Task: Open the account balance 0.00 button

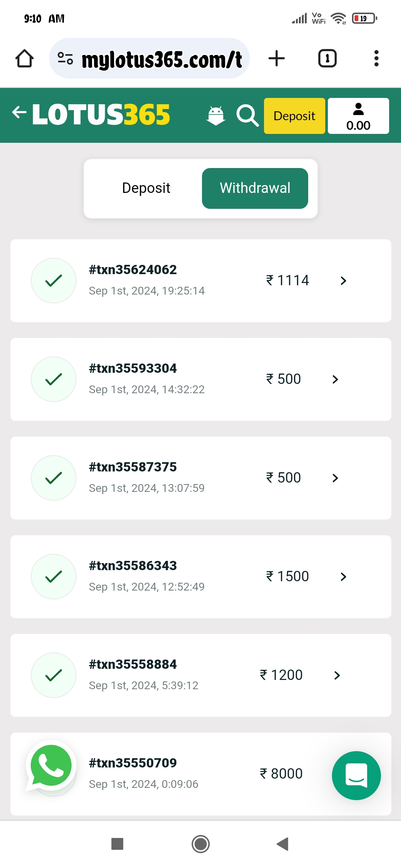Action: [358, 116]
